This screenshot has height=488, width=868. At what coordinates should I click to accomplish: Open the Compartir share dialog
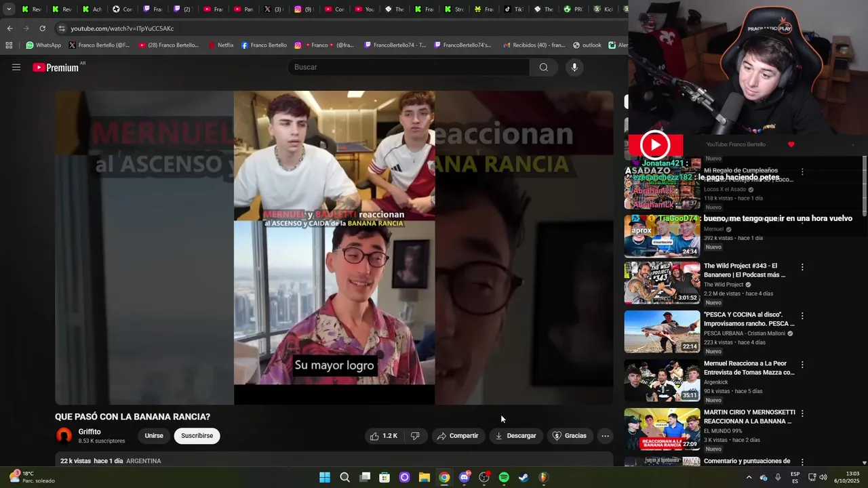[x=458, y=436]
